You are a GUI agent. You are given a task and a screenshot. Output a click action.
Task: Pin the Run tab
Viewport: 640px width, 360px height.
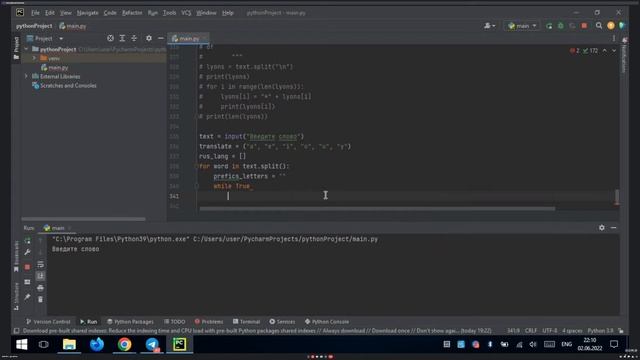pyautogui.click(x=27, y=297)
